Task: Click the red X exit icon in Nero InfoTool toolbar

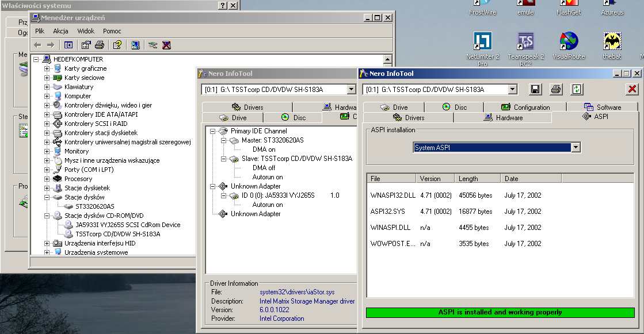Action: [632, 90]
